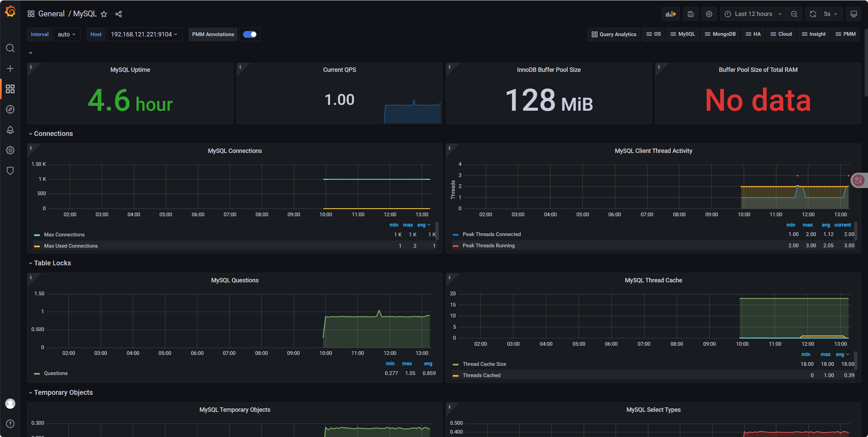Click the Max Connections cyan color swatch
This screenshot has height=437, width=868.
(x=37, y=235)
